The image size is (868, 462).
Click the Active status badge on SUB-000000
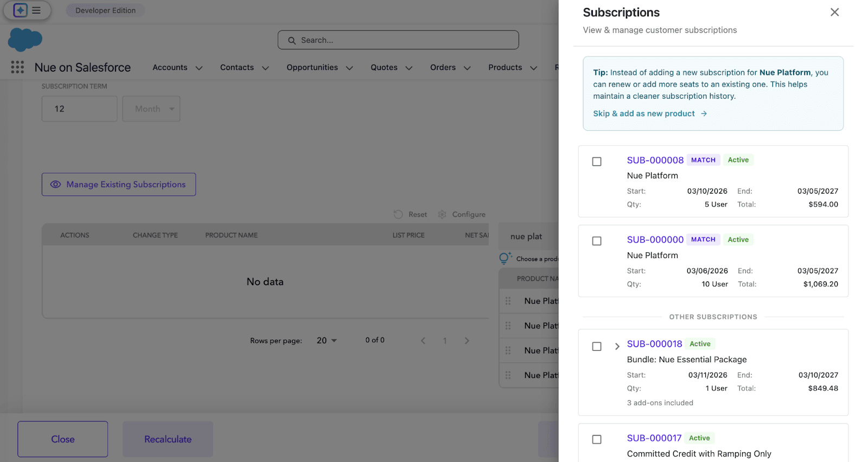tap(738, 240)
